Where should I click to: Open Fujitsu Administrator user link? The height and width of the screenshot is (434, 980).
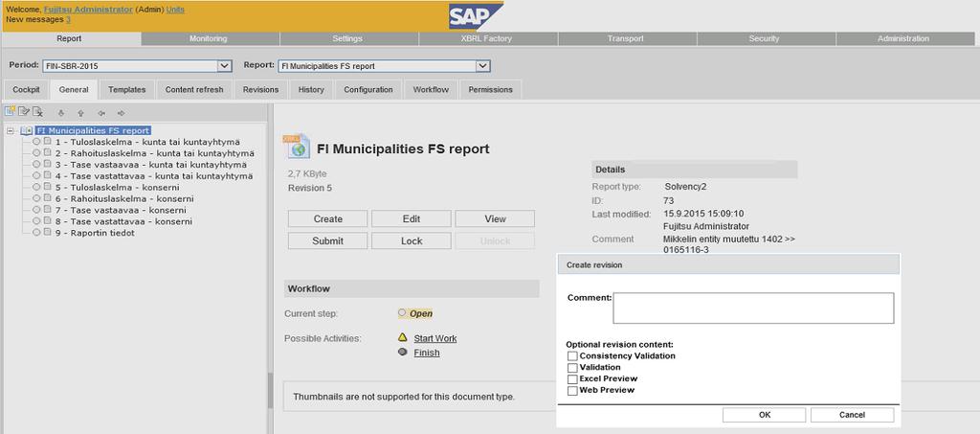coord(88,10)
